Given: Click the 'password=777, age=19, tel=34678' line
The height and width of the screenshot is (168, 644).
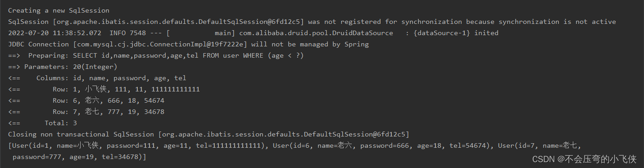Looking at the screenshot, I should pyautogui.click(x=77, y=157).
